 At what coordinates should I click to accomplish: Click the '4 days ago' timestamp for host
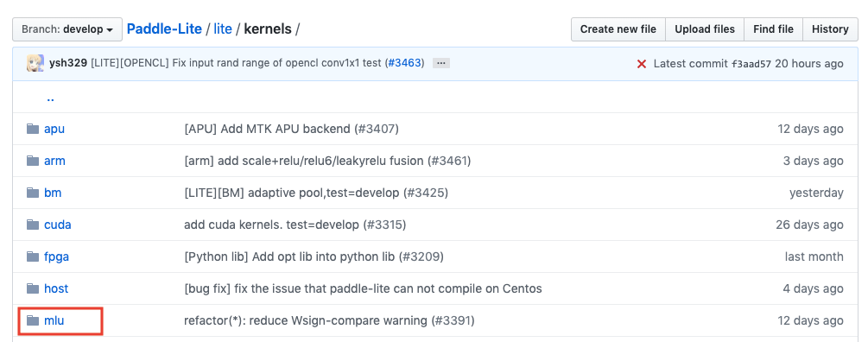(814, 288)
